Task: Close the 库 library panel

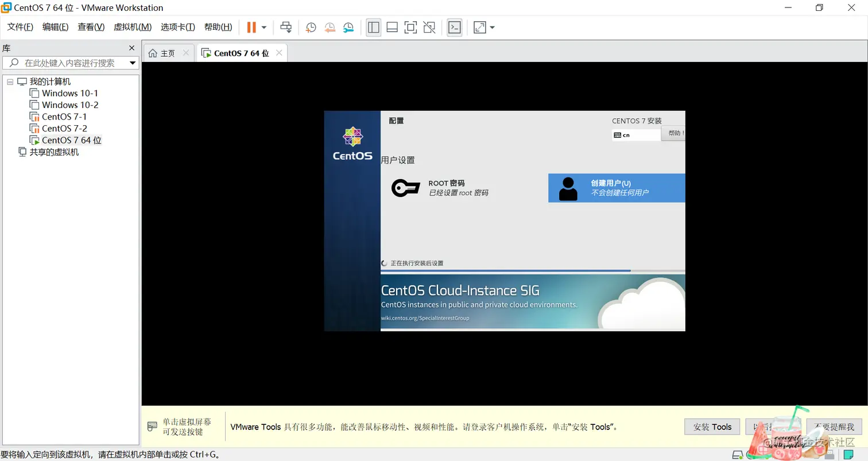Action: coord(131,48)
